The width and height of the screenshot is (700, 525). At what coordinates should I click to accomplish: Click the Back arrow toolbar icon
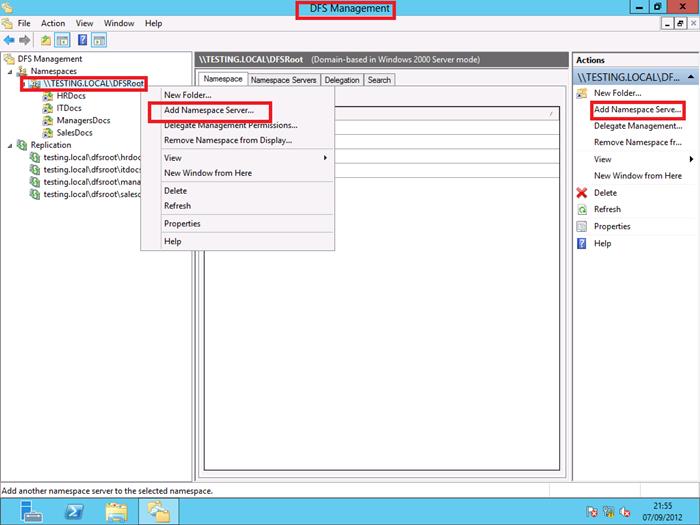click(x=9, y=41)
